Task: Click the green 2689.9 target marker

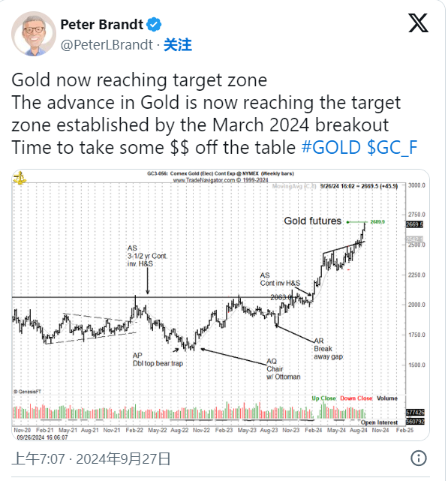Action: [377, 222]
